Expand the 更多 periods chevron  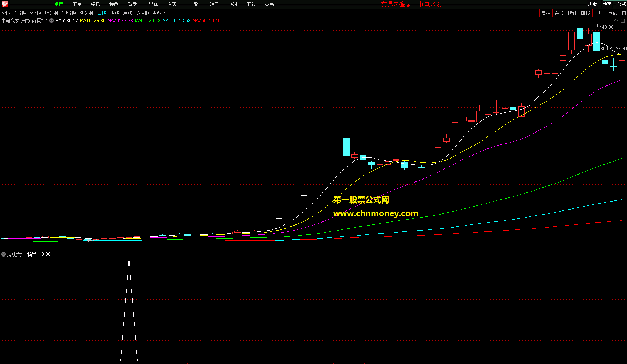click(x=164, y=13)
